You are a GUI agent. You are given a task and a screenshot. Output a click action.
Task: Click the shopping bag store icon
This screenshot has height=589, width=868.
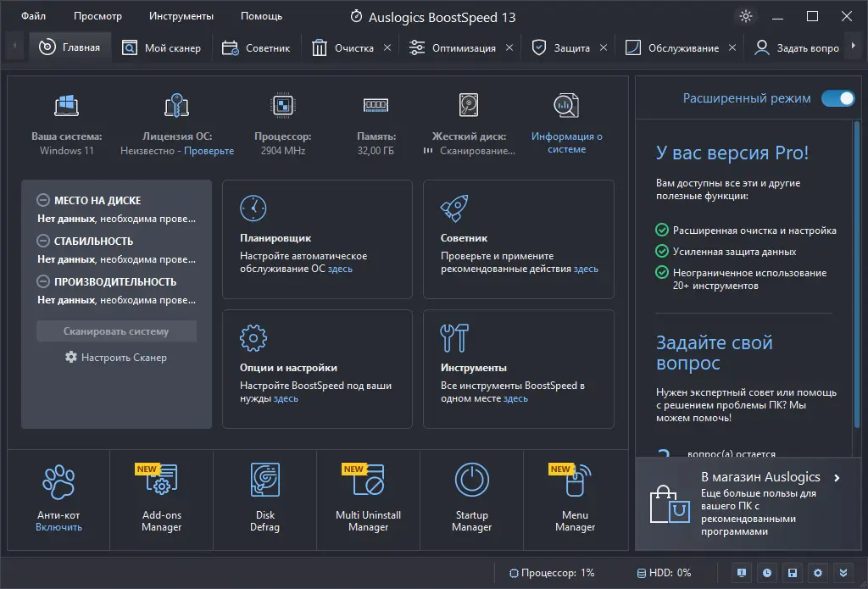click(670, 504)
